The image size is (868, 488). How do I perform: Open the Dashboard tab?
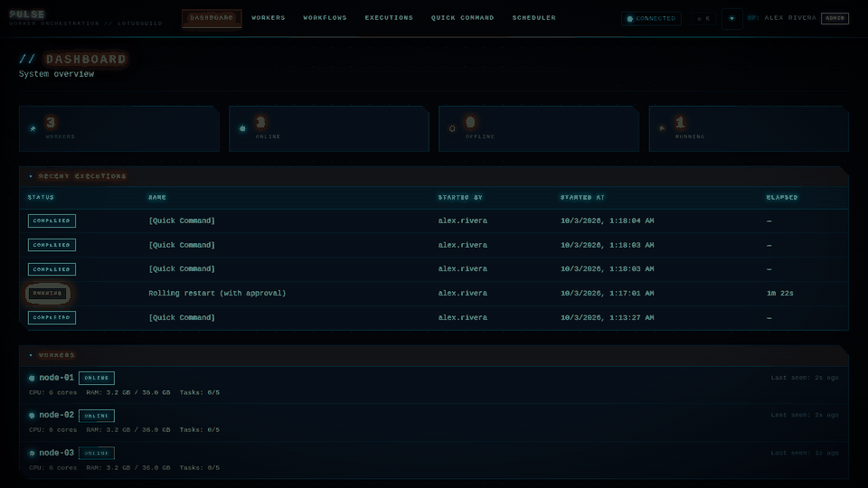pos(212,18)
